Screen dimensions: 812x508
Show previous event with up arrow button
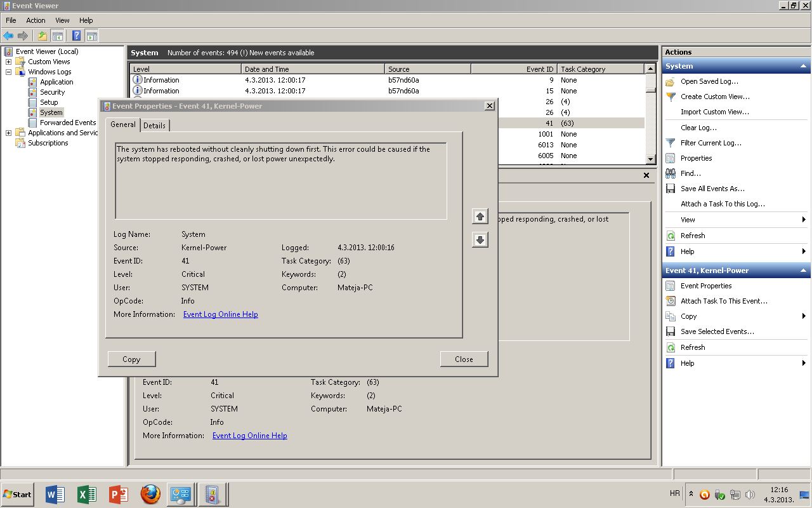pos(480,217)
